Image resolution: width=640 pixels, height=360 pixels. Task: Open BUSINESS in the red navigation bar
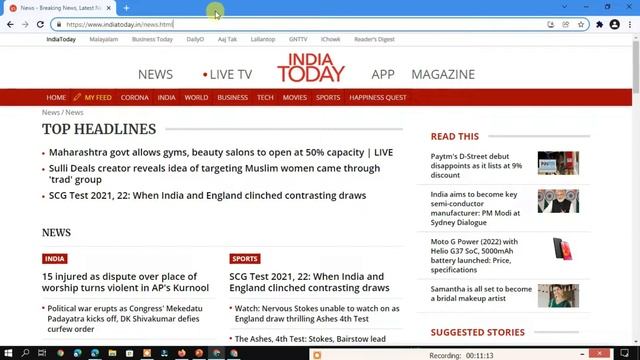[233, 98]
